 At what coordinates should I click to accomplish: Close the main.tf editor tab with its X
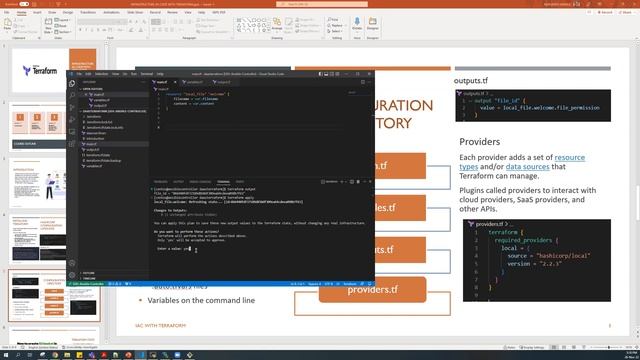(x=175, y=82)
